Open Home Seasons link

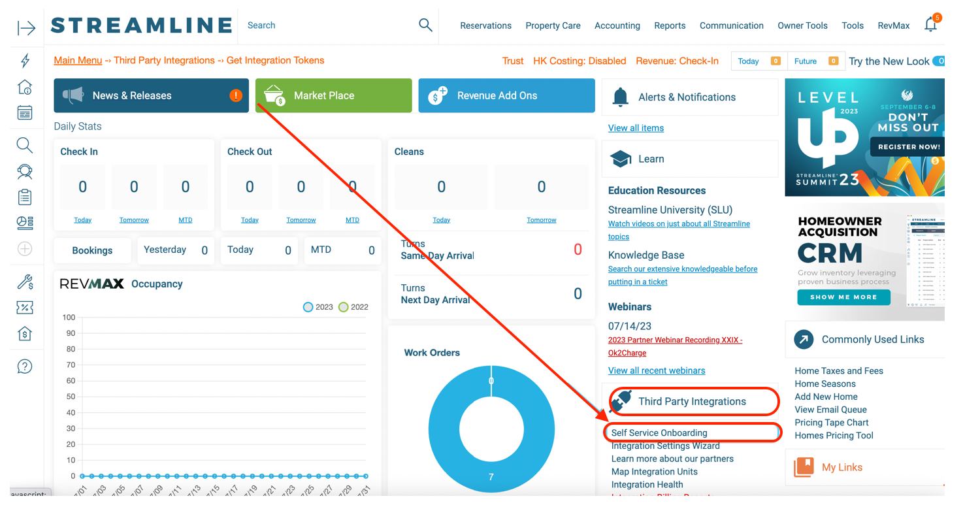click(x=825, y=384)
